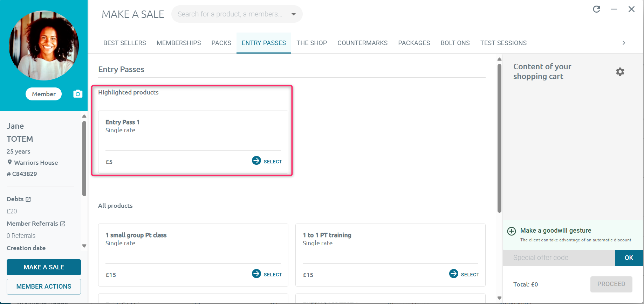Select the 1 to 1 PT training product

(464, 274)
